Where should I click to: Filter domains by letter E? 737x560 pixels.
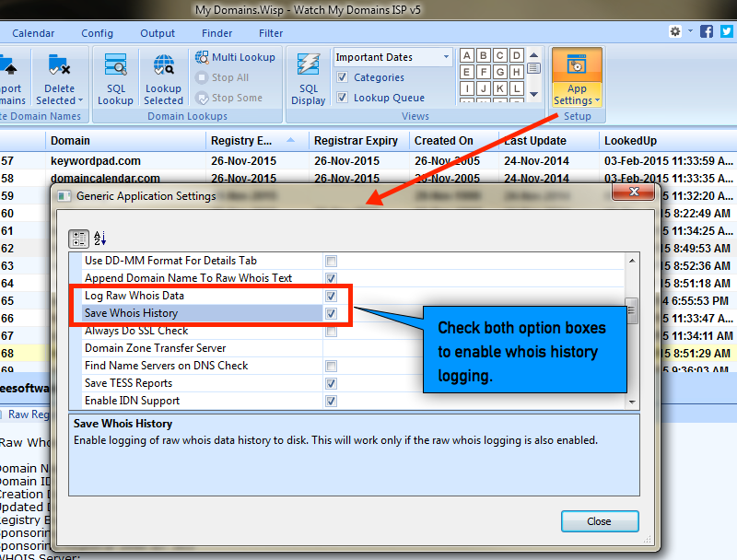click(x=466, y=72)
